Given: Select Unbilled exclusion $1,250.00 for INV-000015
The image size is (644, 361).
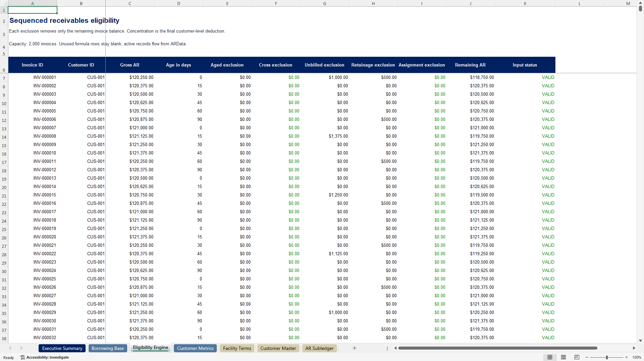Looking at the screenshot, I should 325,195.
